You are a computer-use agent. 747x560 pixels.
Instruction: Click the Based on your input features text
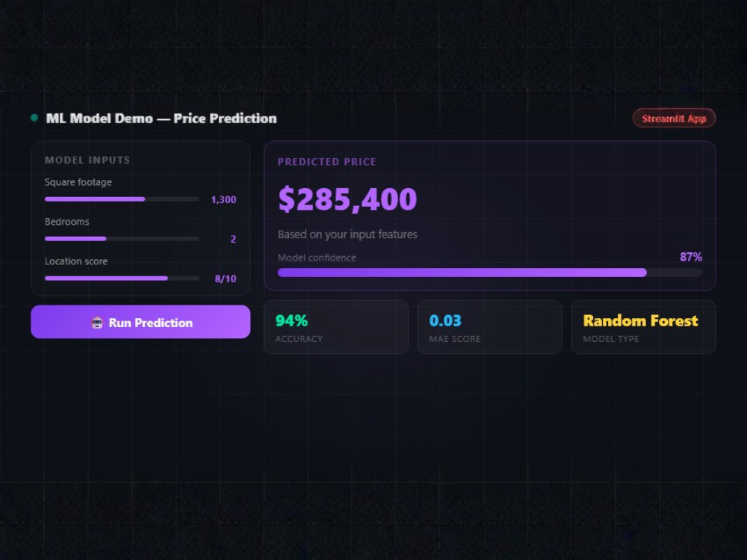(x=347, y=234)
